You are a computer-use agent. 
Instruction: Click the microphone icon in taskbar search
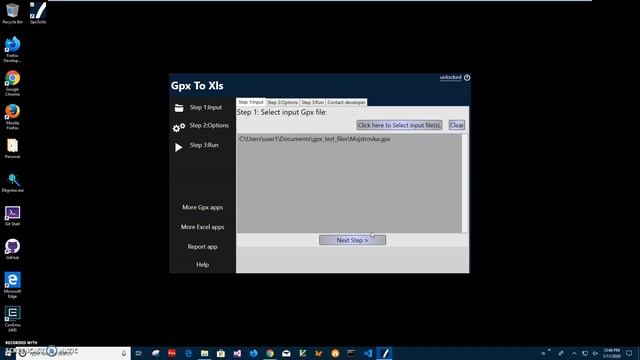click(x=124, y=353)
